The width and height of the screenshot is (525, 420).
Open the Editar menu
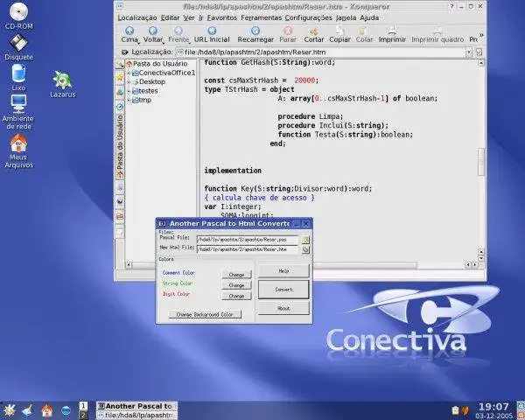[x=170, y=17]
